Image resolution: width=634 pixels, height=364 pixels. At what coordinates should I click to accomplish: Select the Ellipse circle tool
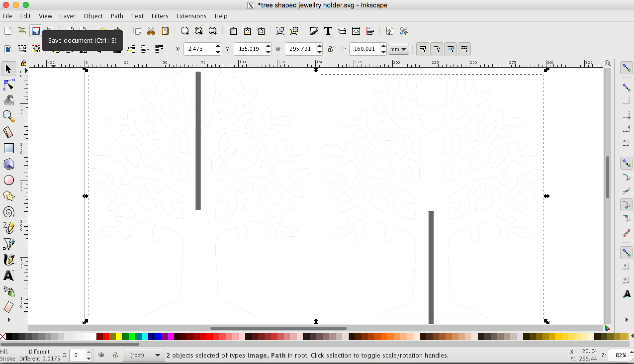point(9,180)
